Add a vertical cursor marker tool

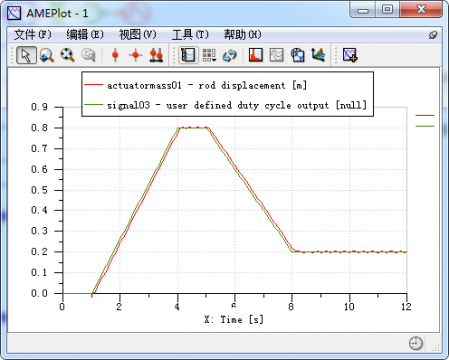tap(115, 55)
